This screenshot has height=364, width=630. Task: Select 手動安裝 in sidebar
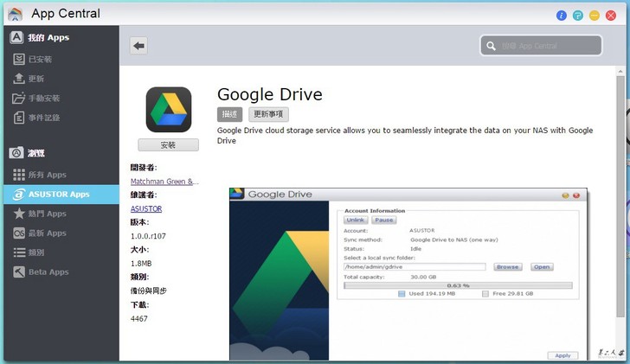61,98
